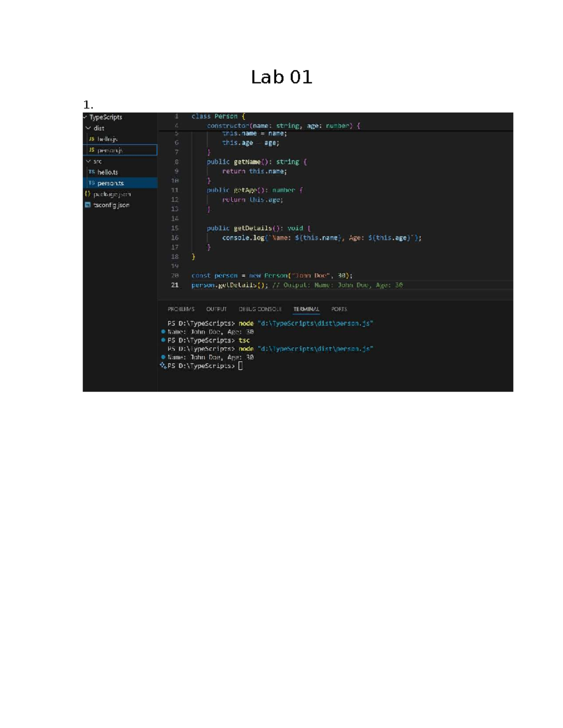
Task: Click the blue tsconfig.json file icon
Action: coord(88,205)
